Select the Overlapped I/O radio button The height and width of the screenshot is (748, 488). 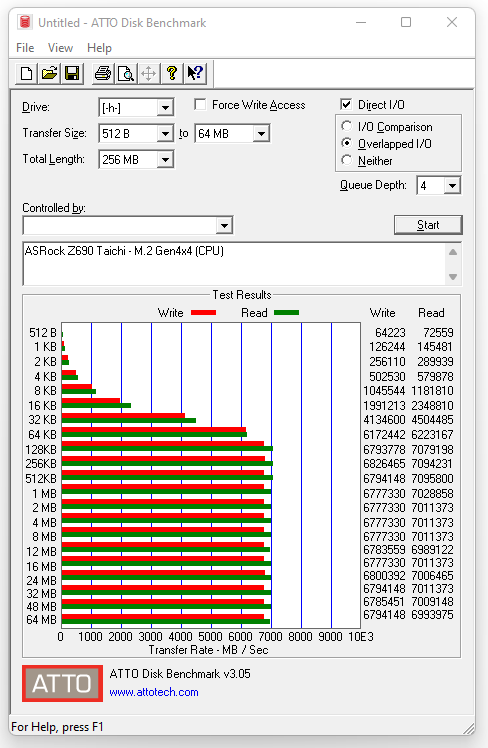point(347,143)
